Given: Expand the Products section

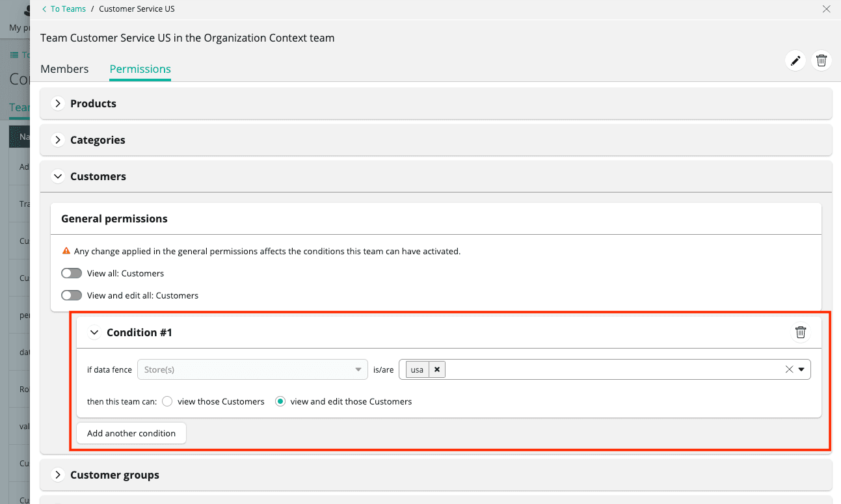Looking at the screenshot, I should 57,103.
